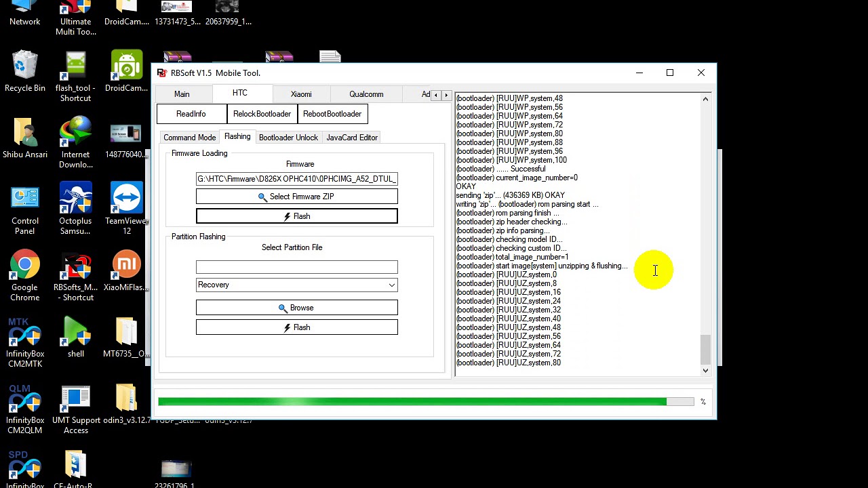Open the Shibu Ansari folder icon

click(25, 138)
